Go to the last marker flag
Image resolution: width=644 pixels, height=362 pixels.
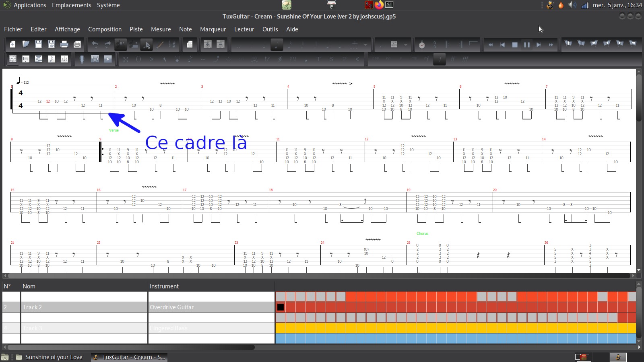click(x=633, y=44)
